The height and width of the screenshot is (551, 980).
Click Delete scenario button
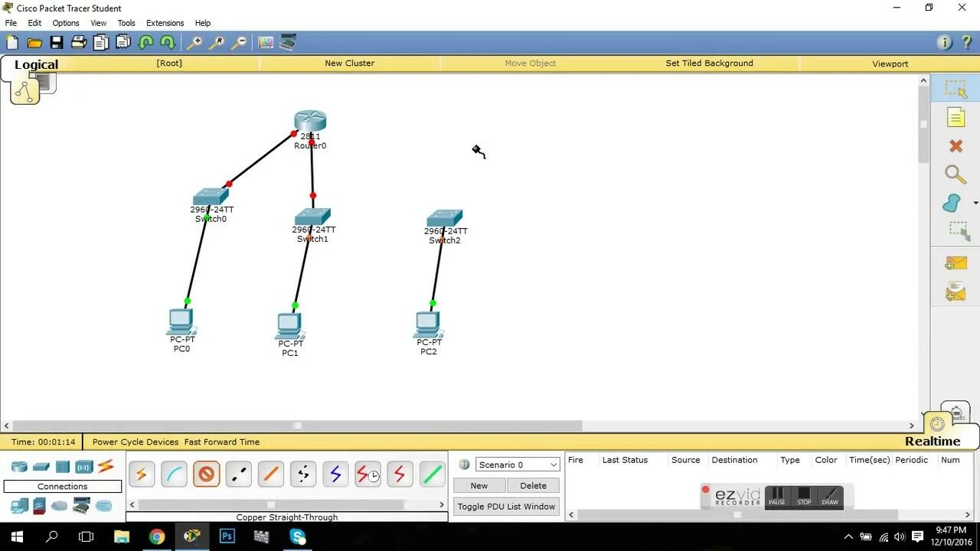point(534,485)
